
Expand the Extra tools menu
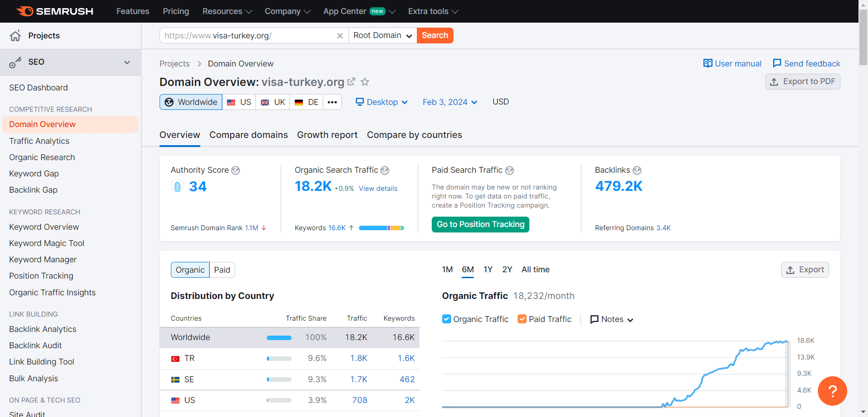(433, 11)
